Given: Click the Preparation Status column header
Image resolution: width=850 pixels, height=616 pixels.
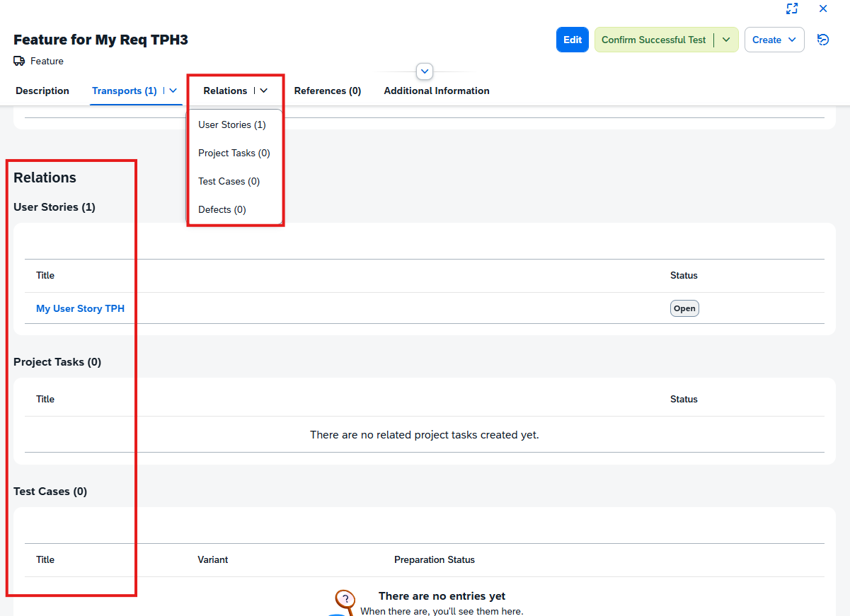Looking at the screenshot, I should pyautogui.click(x=435, y=559).
